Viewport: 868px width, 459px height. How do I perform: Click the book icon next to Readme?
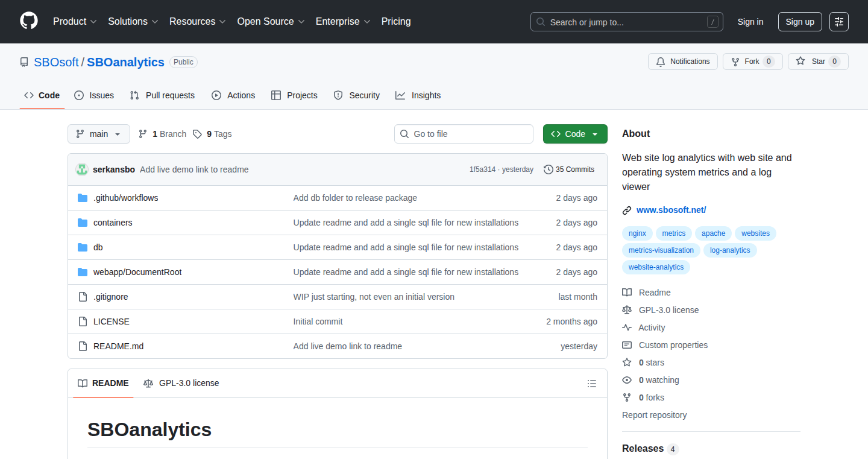[627, 293]
